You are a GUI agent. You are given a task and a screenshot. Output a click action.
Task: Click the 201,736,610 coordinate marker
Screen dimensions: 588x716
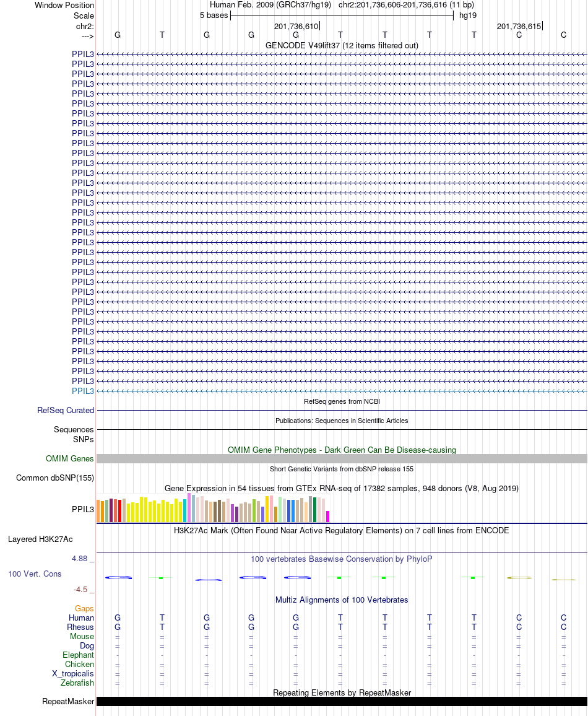[296, 27]
